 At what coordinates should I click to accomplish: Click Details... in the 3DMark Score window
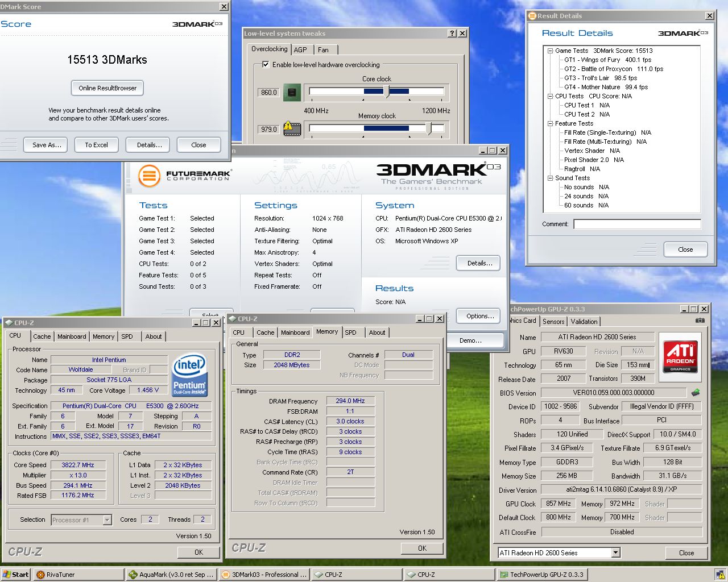149,145
